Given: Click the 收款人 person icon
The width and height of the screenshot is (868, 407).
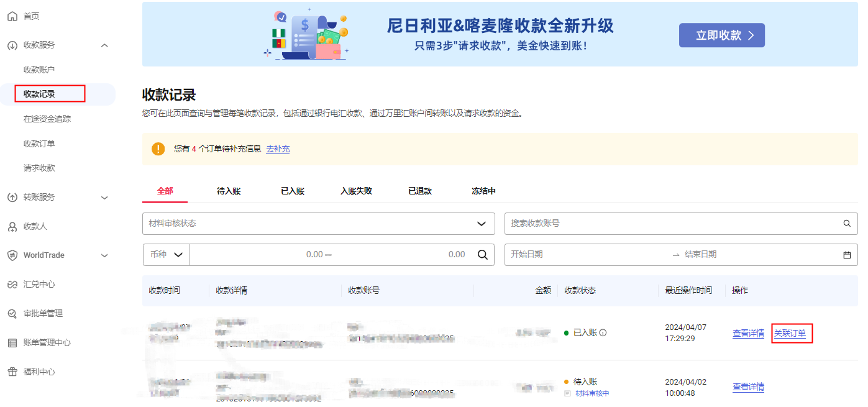Looking at the screenshot, I should (12, 227).
